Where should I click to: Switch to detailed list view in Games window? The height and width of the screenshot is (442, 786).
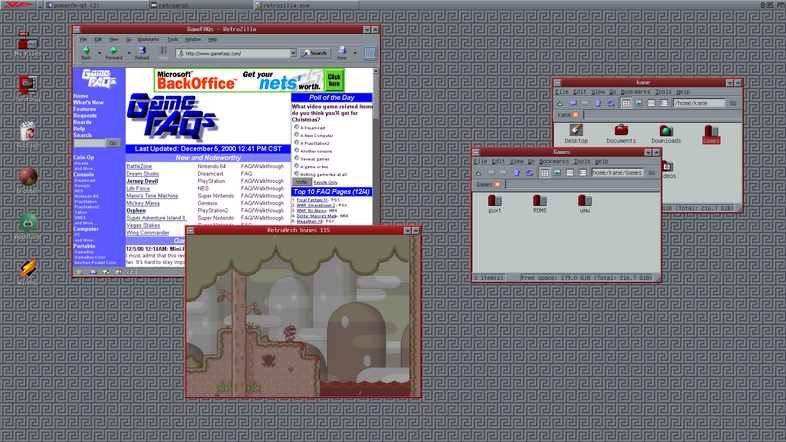pos(582,173)
